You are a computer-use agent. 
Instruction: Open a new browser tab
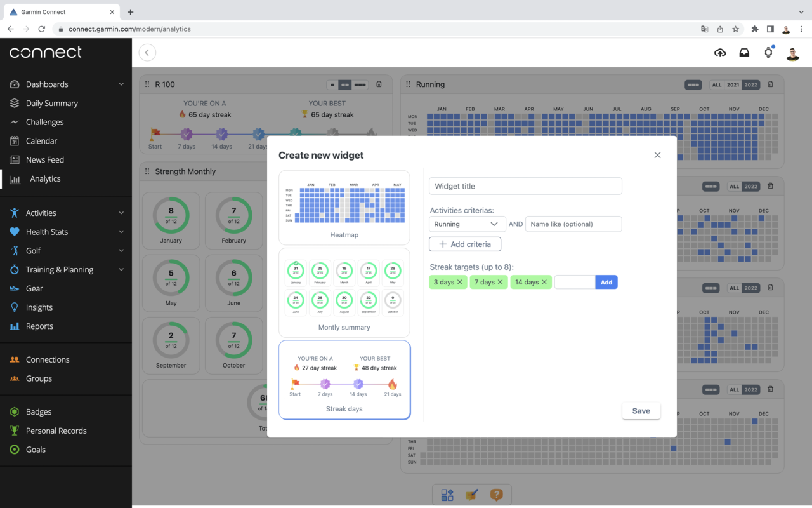tap(130, 12)
